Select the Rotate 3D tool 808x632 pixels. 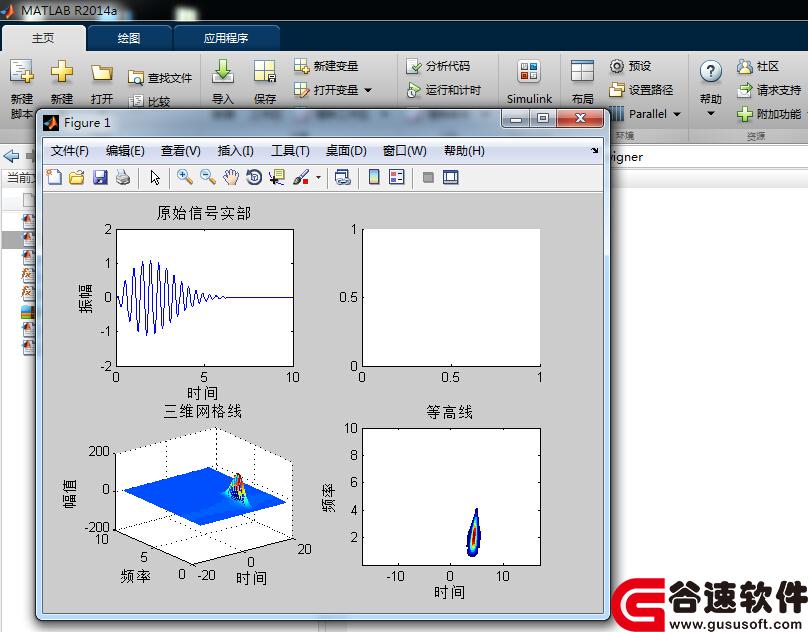pyautogui.click(x=254, y=177)
